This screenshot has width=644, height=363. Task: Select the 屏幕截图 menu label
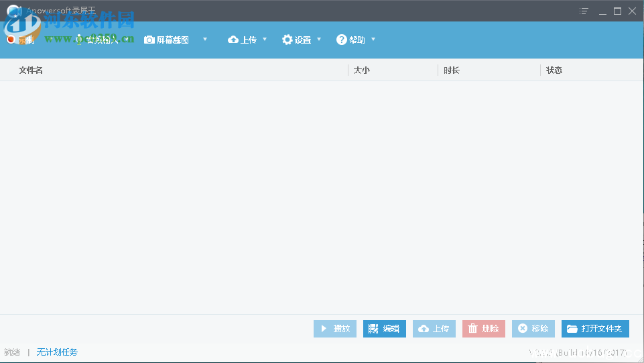click(x=172, y=40)
